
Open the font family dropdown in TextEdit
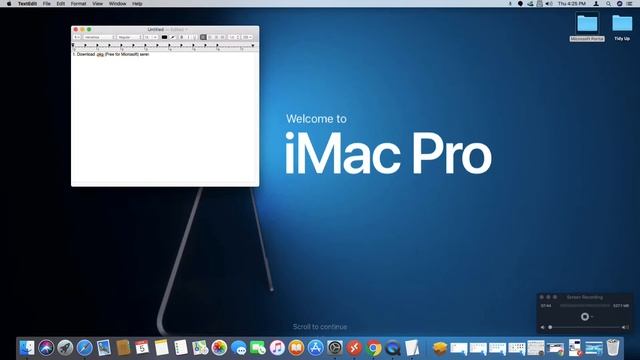coord(99,37)
